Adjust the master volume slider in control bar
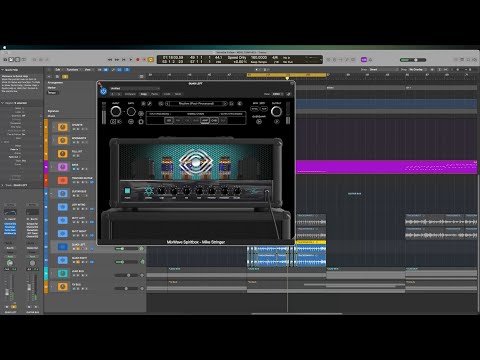Viewport: 480px width, 360px height. tap(413, 60)
